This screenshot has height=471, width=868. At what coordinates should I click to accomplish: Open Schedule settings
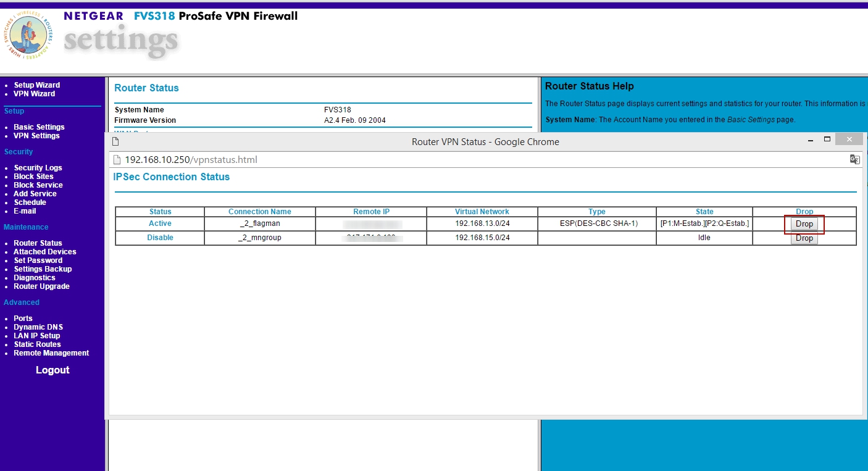pyautogui.click(x=30, y=202)
